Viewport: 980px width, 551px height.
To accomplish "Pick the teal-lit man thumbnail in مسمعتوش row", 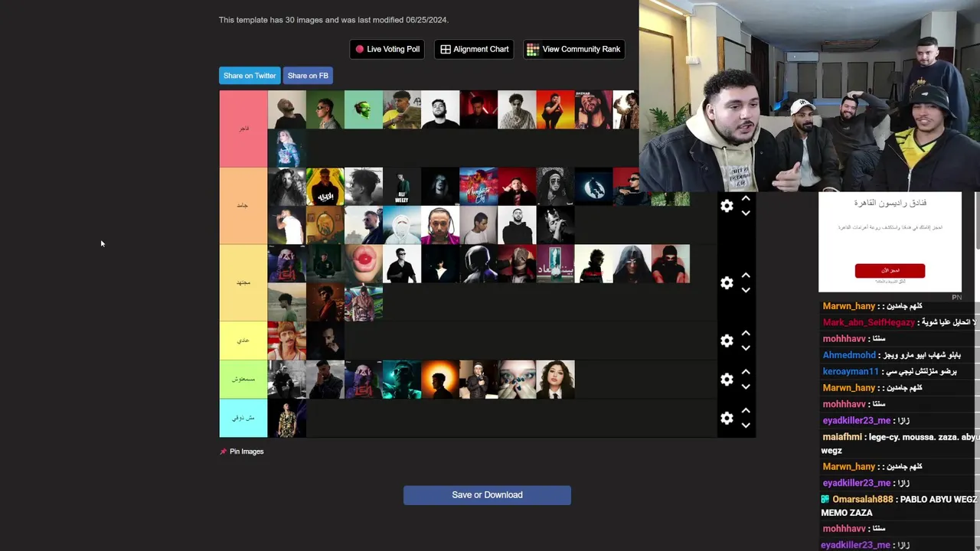I will point(402,380).
